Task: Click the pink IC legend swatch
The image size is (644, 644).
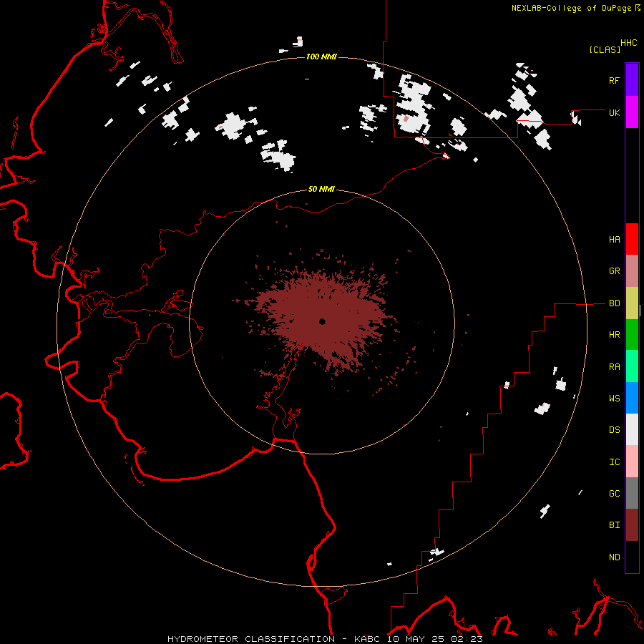Action: point(632,462)
